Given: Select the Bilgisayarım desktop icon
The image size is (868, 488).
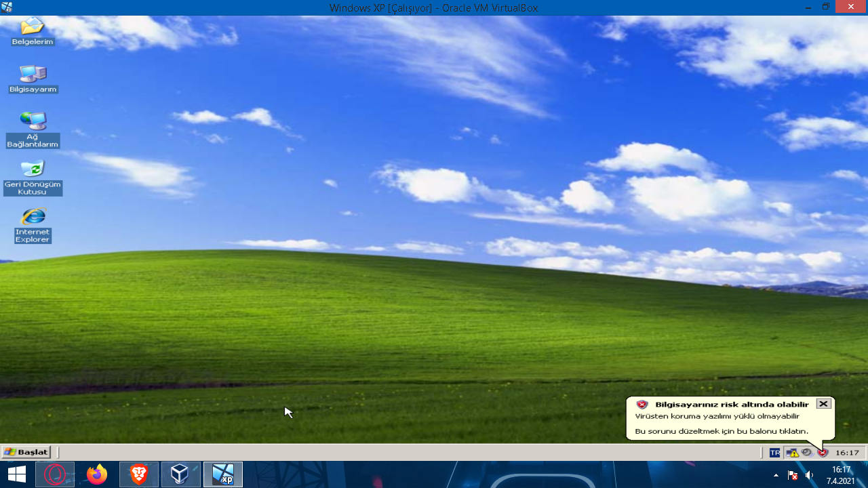Looking at the screenshot, I should (x=33, y=79).
